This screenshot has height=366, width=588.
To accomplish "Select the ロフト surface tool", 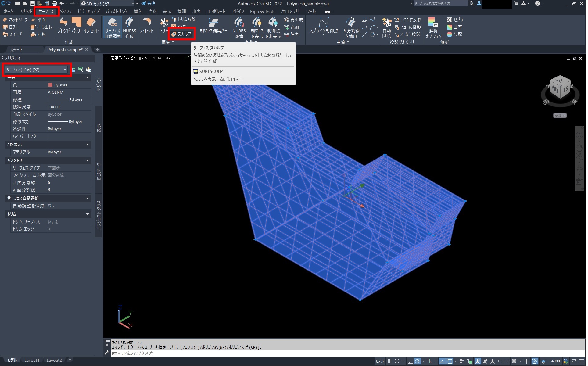I will (x=11, y=27).
